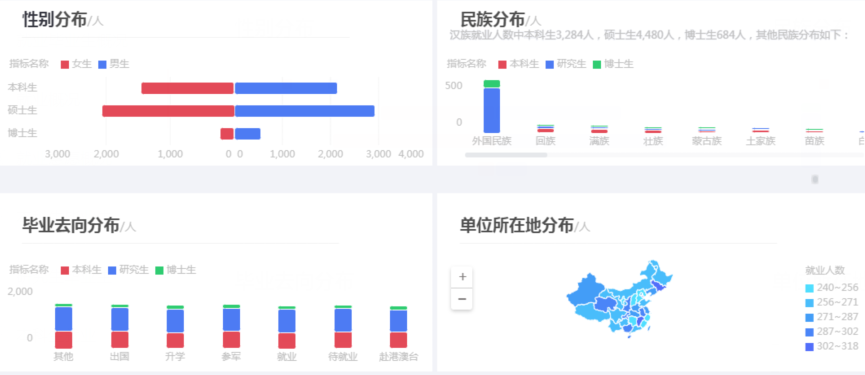865x375 pixels.
Task: Click the green segment of 就业 bar
Action: [287, 308]
